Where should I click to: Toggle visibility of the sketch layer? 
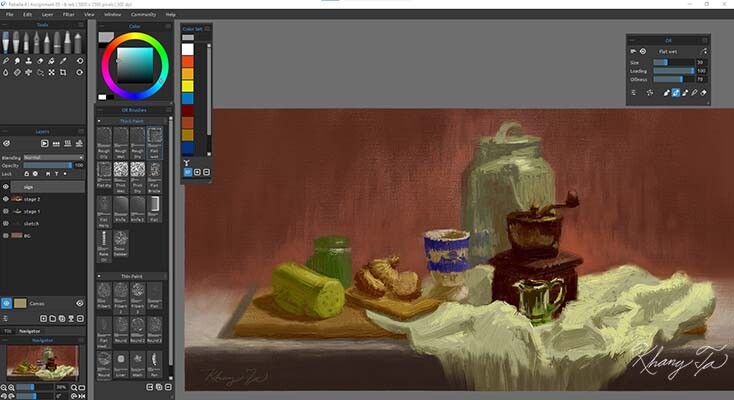pyautogui.click(x=6, y=223)
